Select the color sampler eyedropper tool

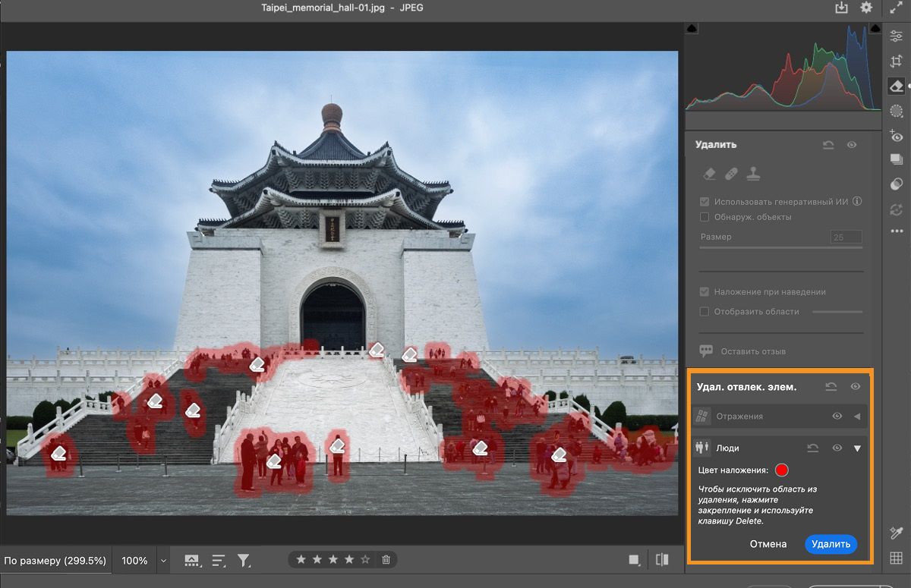897,533
